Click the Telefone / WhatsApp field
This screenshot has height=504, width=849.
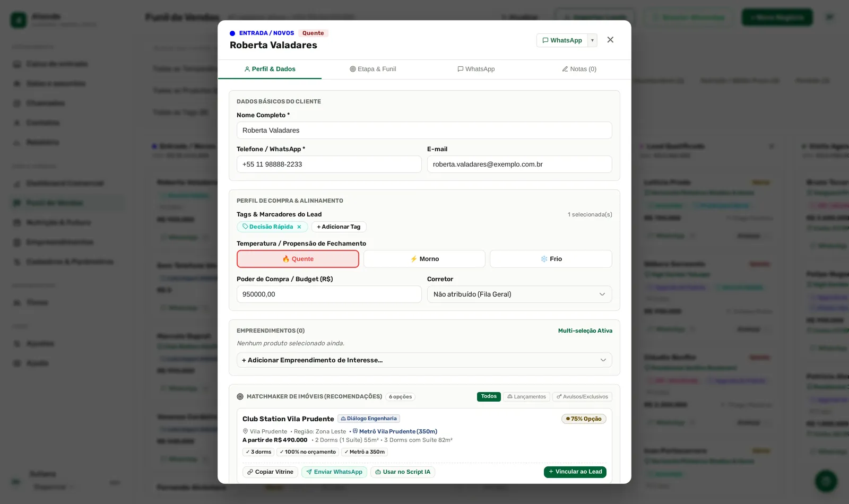click(329, 164)
